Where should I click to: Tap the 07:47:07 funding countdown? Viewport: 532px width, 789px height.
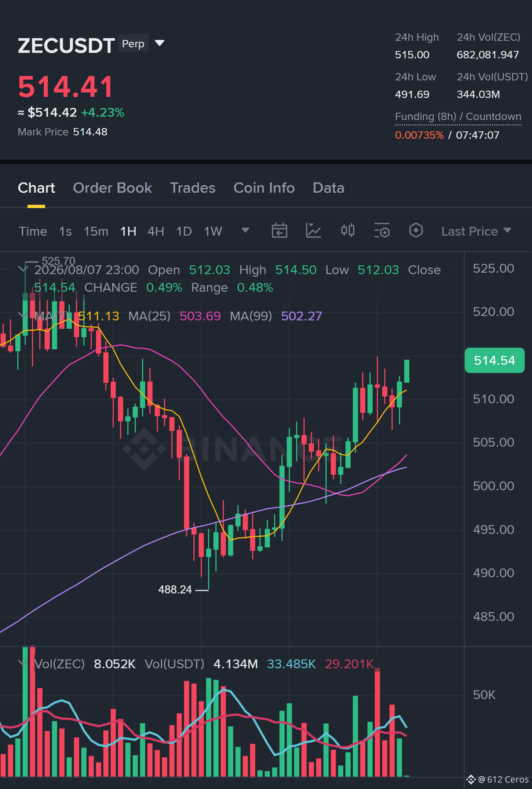478,135
